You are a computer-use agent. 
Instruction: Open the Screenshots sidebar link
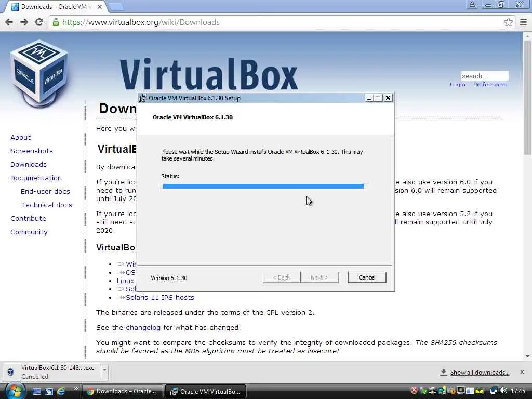[32, 151]
